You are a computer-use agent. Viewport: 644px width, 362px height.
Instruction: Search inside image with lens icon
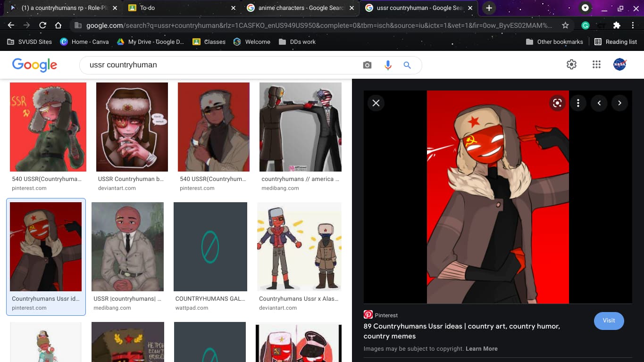pyautogui.click(x=557, y=103)
